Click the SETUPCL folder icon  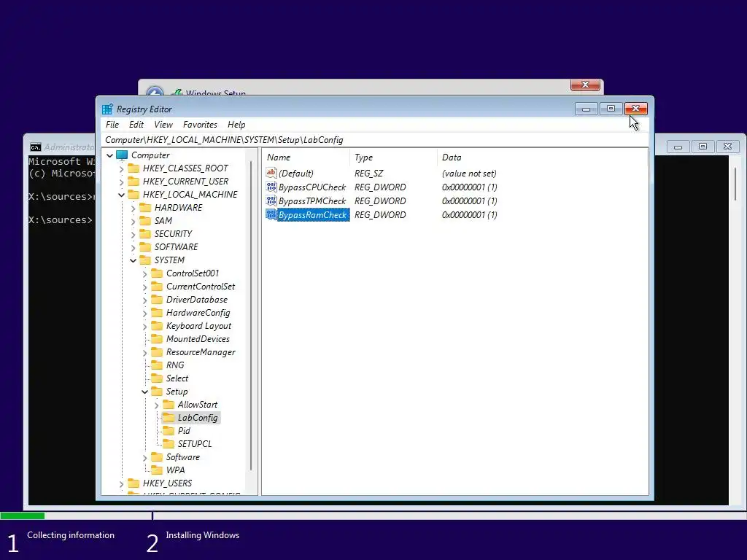[x=169, y=444]
